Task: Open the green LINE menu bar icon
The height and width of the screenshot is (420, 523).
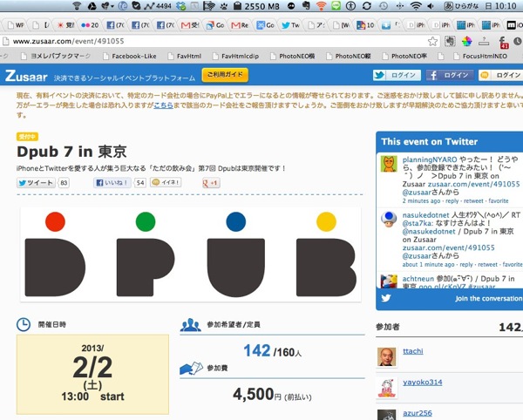Action: (336, 6)
